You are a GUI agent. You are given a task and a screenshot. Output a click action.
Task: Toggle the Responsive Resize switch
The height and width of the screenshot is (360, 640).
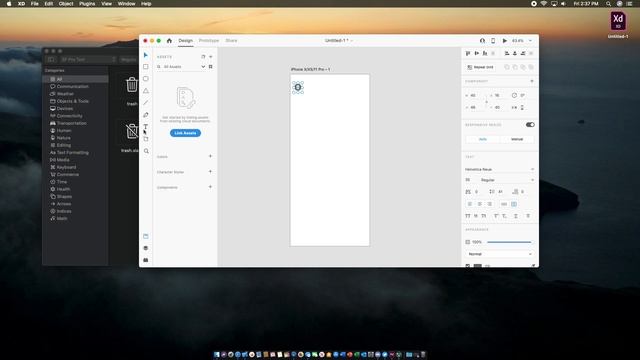(x=530, y=124)
